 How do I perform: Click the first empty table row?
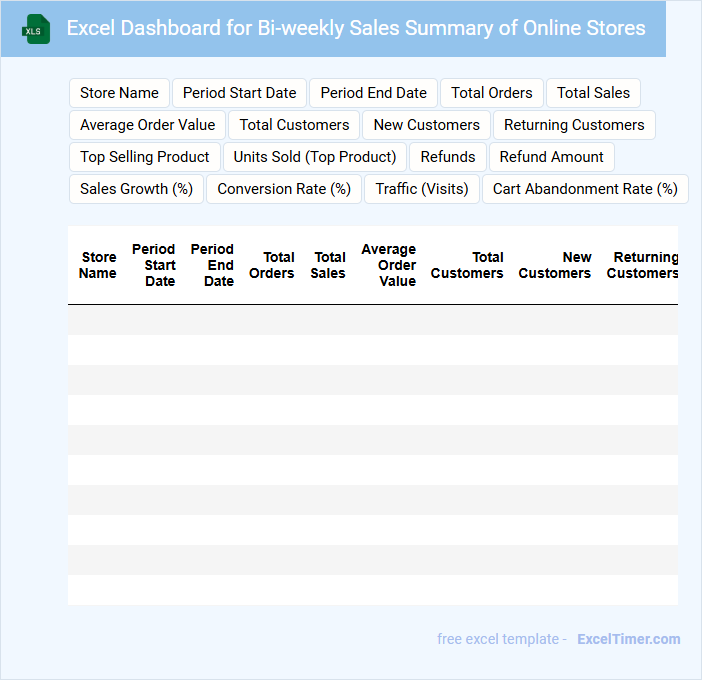(x=372, y=320)
